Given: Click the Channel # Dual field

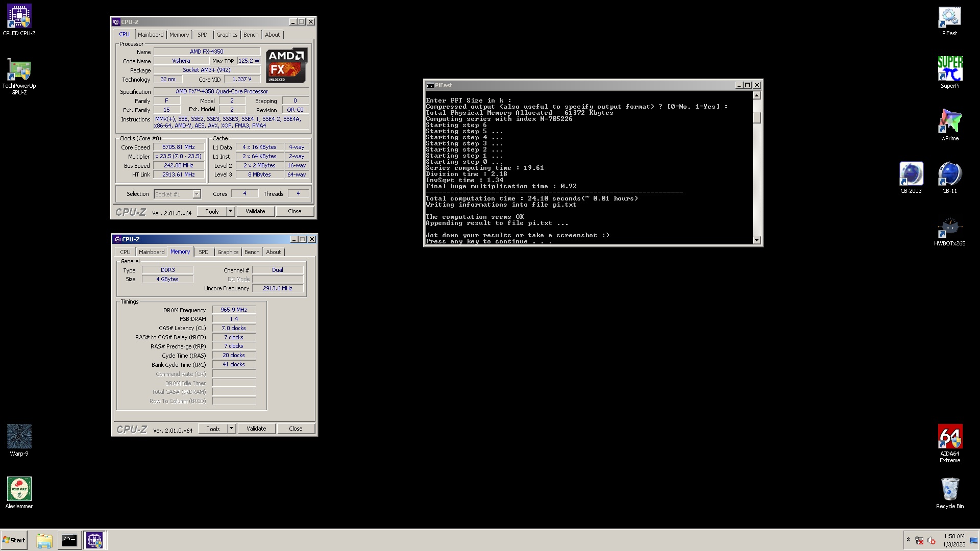Looking at the screenshot, I should pyautogui.click(x=278, y=270).
